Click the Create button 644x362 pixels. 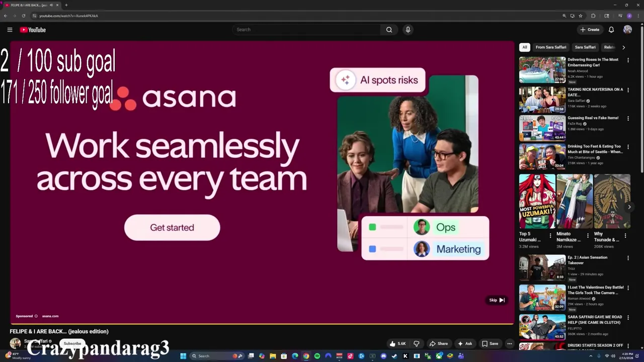[590, 30]
